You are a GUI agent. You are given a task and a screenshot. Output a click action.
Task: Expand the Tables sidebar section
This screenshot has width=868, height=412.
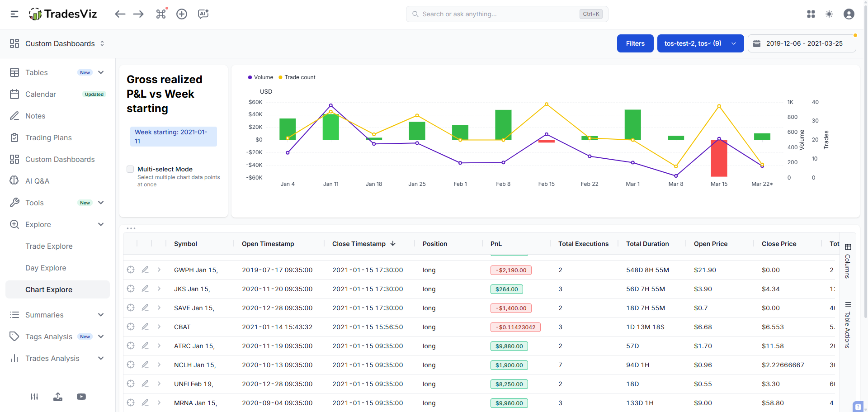click(101, 72)
